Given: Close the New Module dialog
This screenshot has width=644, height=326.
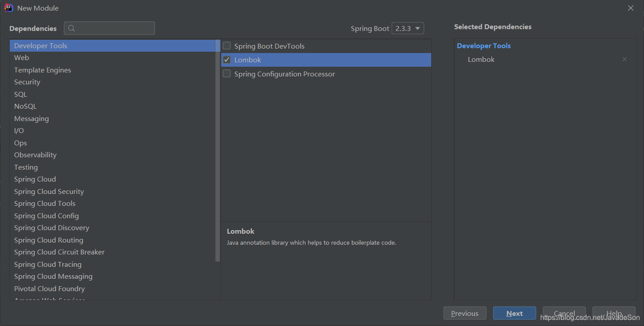Looking at the screenshot, I should pyautogui.click(x=631, y=8).
